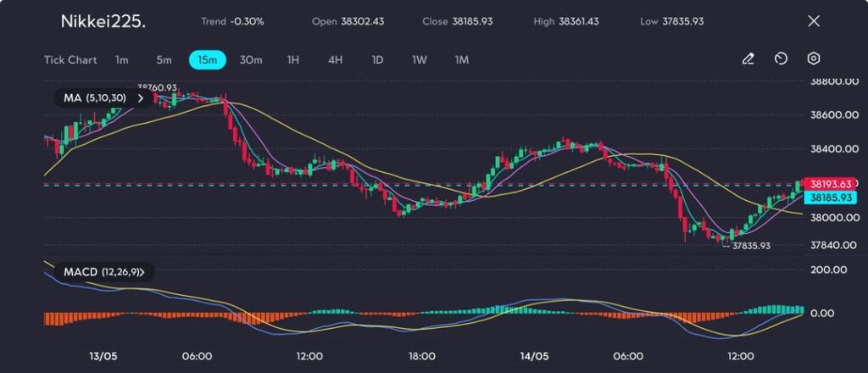This screenshot has height=373, width=868.
Task: Switch chart to 1D interval
Action: [377, 60]
